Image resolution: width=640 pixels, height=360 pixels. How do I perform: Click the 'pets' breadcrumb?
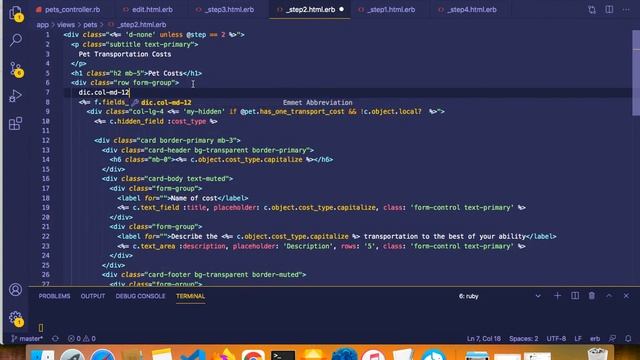(x=90, y=24)
